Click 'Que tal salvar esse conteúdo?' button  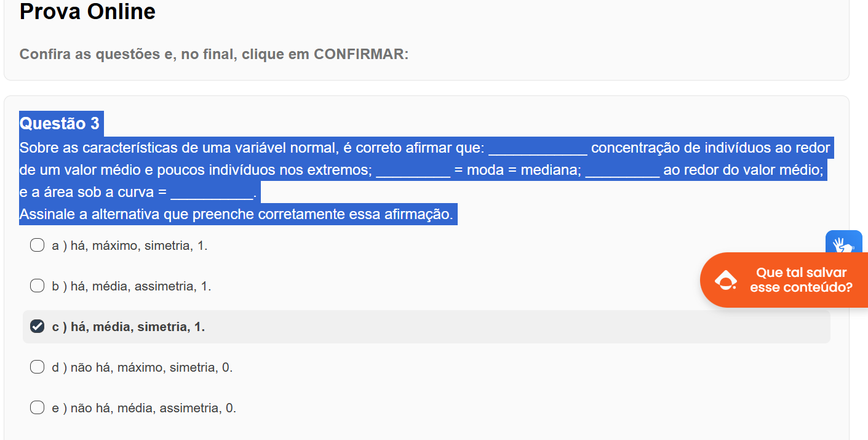click(x=784, y=280)
